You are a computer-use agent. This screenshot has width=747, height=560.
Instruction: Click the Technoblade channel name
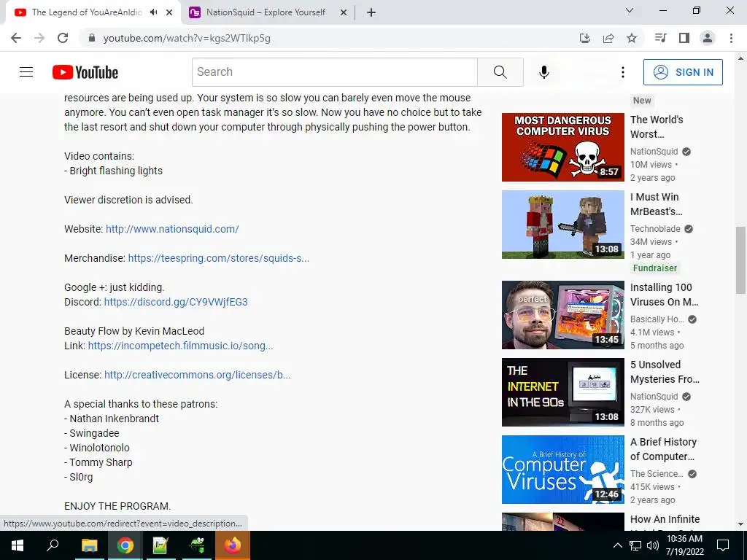pyautogui.click(x=655, y=228)
